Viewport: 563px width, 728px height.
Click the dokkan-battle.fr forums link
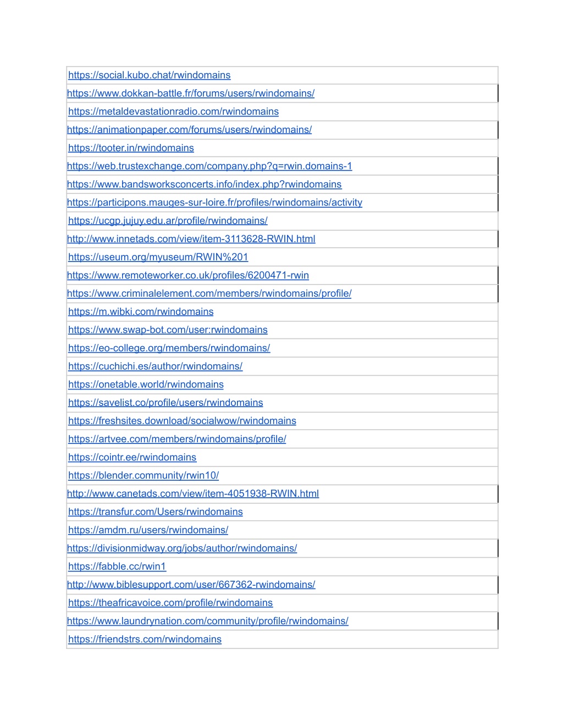pyautogui.click(x=191, y=93)
